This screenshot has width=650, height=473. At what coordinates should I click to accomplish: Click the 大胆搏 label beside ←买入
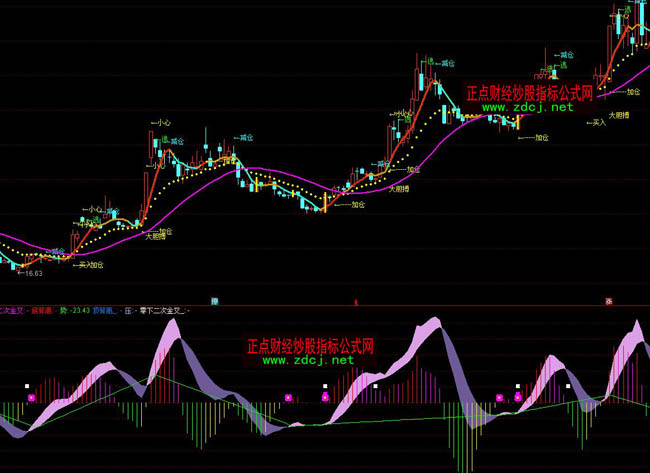point(619,115)
